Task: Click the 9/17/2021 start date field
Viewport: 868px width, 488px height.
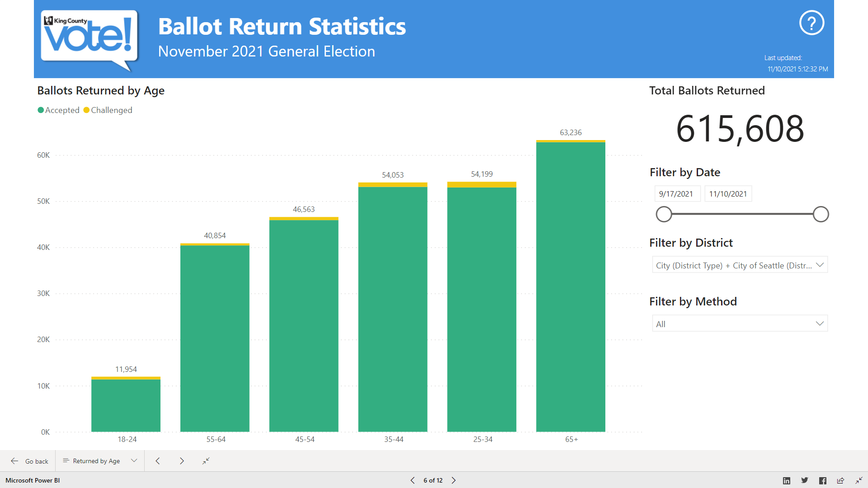Action: click(677, 194)
